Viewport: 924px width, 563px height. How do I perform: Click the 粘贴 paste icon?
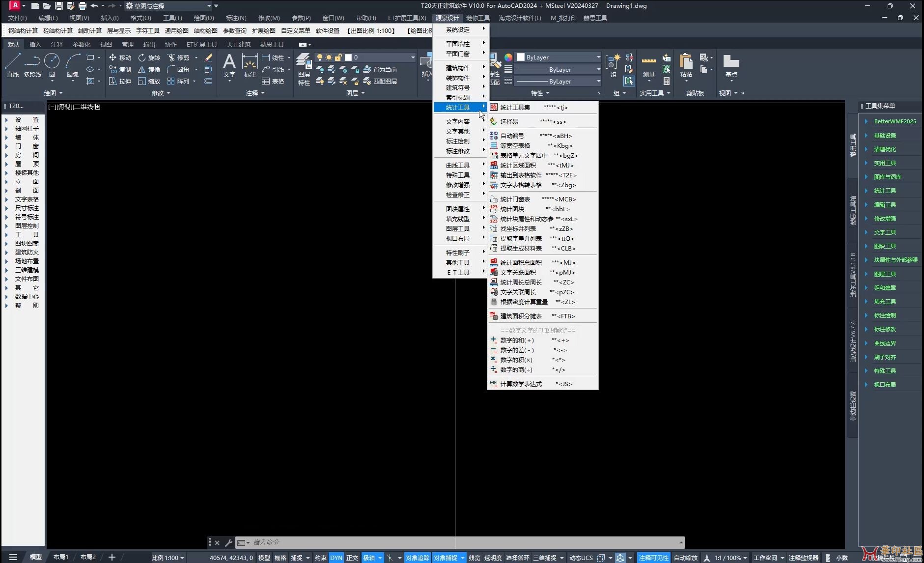pyautogui.click(x=686, y=66)
